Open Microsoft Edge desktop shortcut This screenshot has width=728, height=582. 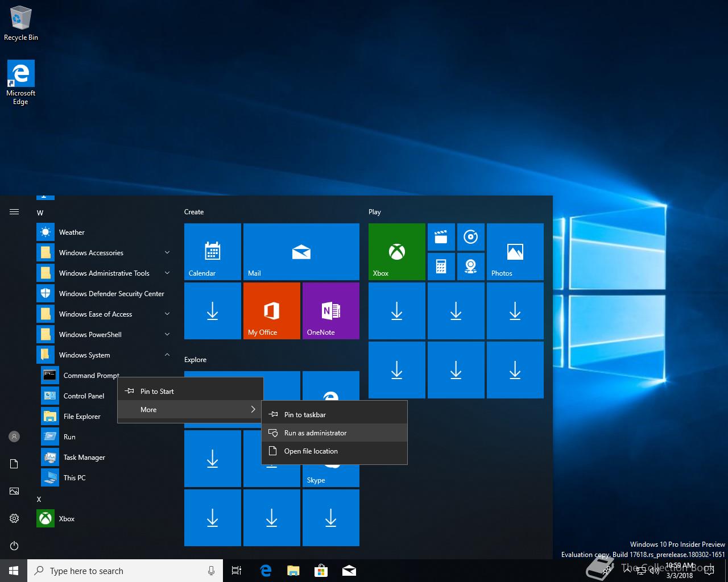(x=21, y=82)
